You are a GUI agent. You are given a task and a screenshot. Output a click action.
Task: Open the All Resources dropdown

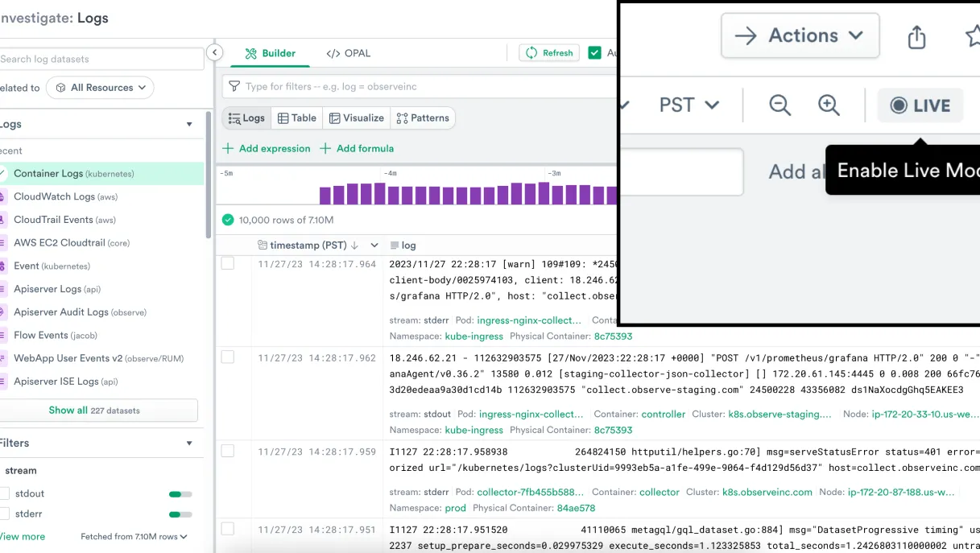100,88
